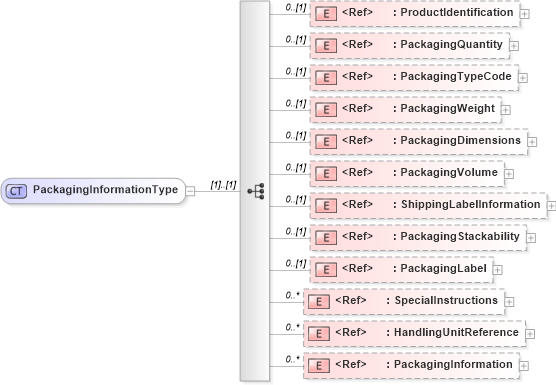
Task: Select the PackagingInformation element label text
Action: pyautogui.click(x=453, y=364)
